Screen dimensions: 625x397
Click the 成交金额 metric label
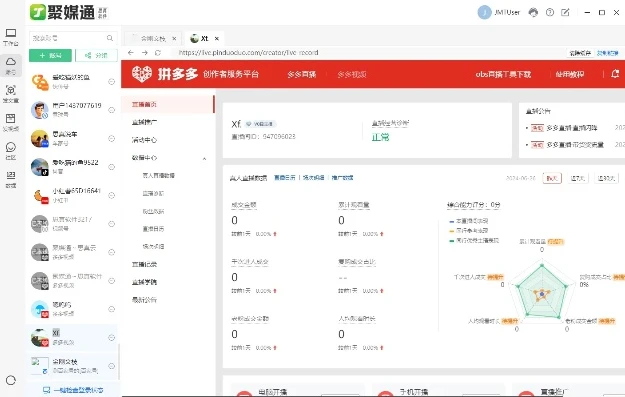(244, 205)
